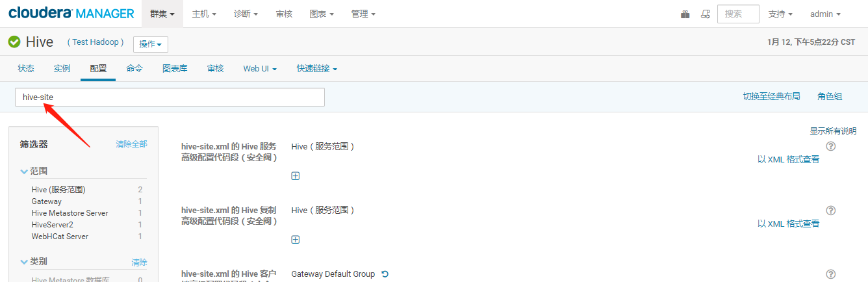Click the Test Hadoop cluster link
This screenshot has height=282, width=868.
(x=96, y=42)
